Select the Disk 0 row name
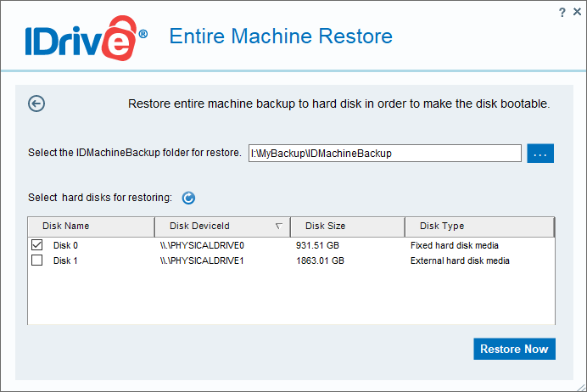 coord(65,245)
